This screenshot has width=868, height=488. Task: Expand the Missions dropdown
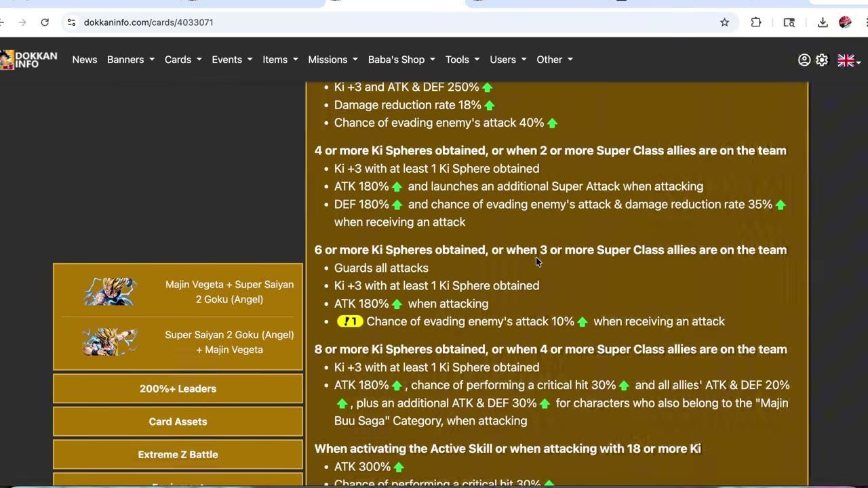click(x=333, y=60)
